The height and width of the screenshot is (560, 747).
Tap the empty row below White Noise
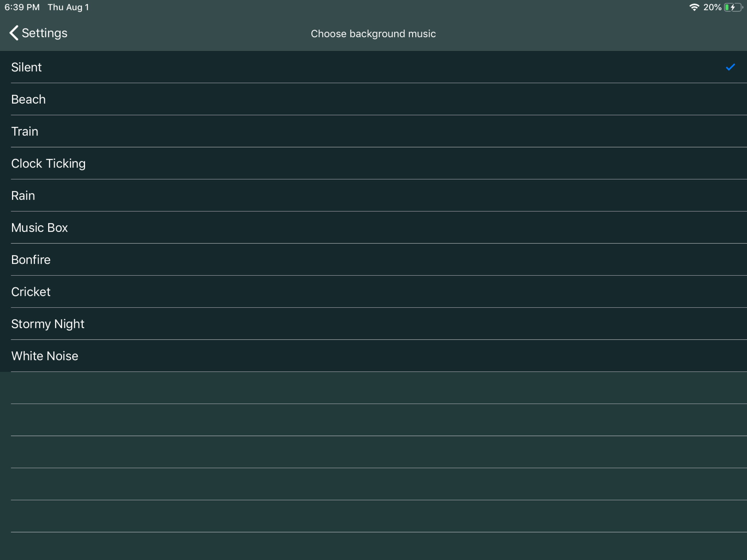373,388
